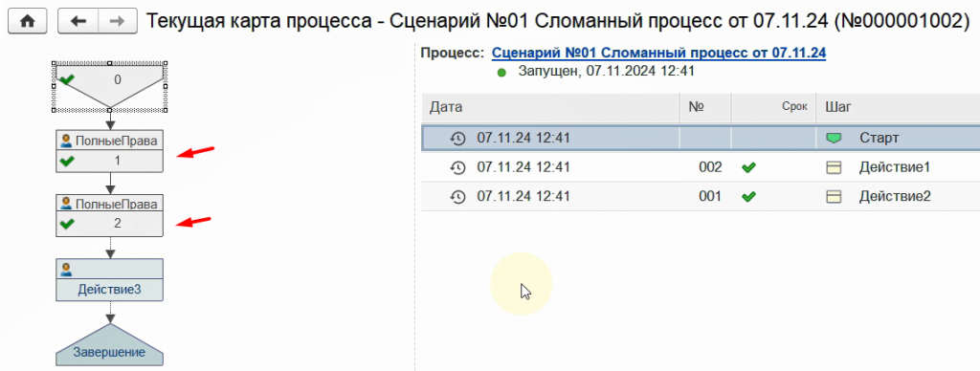Click history clock icon in Действие1 row
This screenshot has width=980, height=371.
pyautogui.click(x=457, y=167)
